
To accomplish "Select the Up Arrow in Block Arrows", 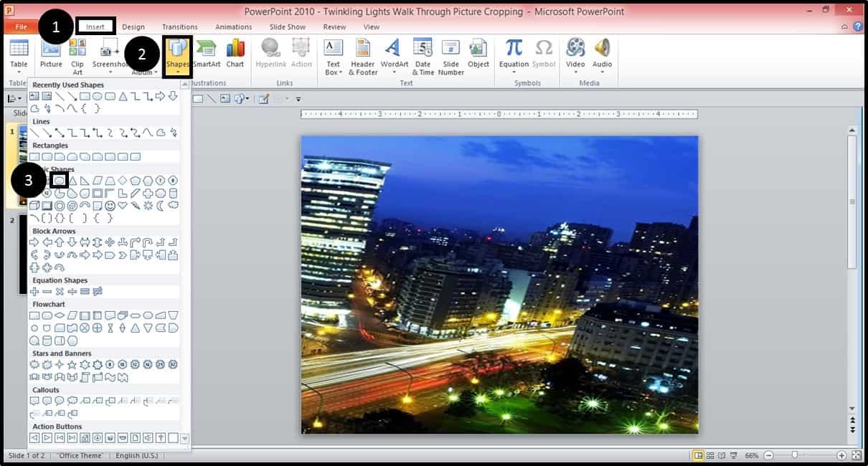I will click(x=60, y=242).
